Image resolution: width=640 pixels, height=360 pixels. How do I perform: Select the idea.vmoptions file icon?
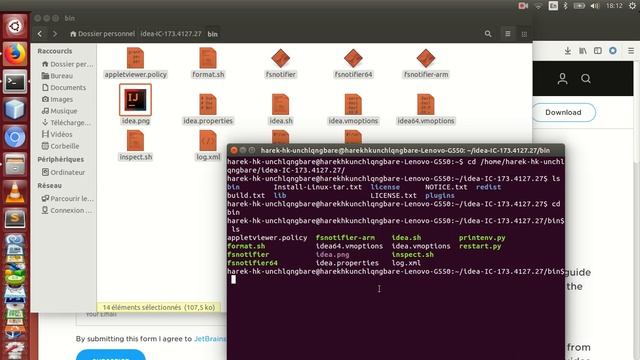[x=353, y=104]
